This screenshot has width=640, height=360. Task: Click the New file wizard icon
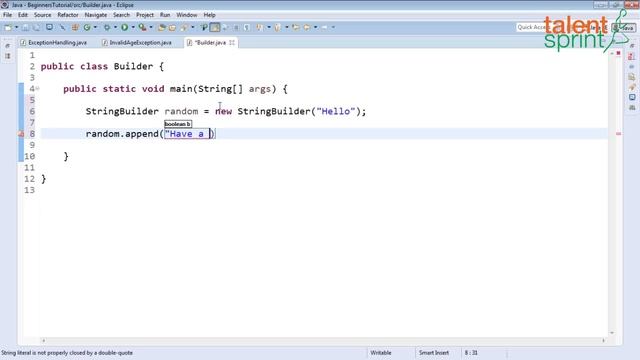8,27
